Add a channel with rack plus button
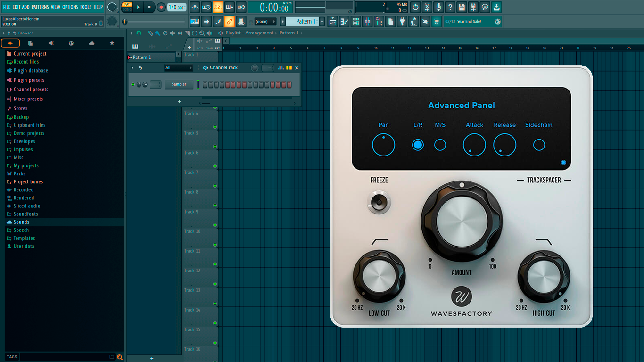Image resolution: width=644 pixels, height=362 pixels. click(x=179, y=101)
